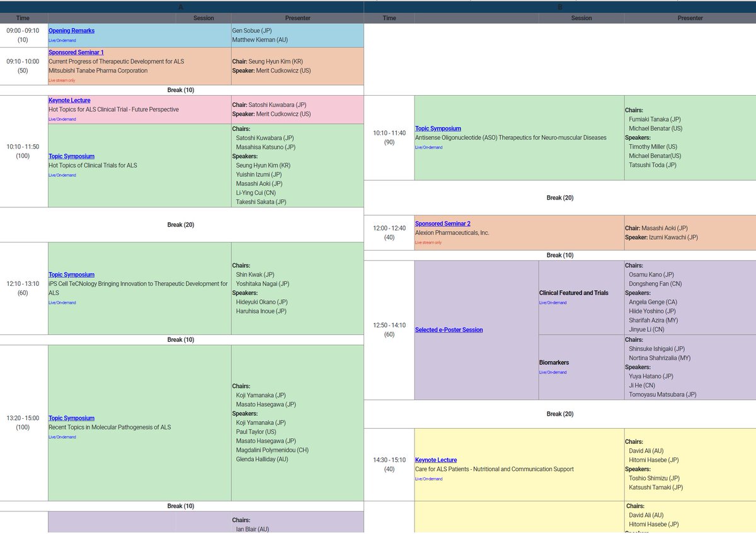
Task: Open the Topic Symposium link for iPS Cell TeCNology
Action: coord(72,275)
